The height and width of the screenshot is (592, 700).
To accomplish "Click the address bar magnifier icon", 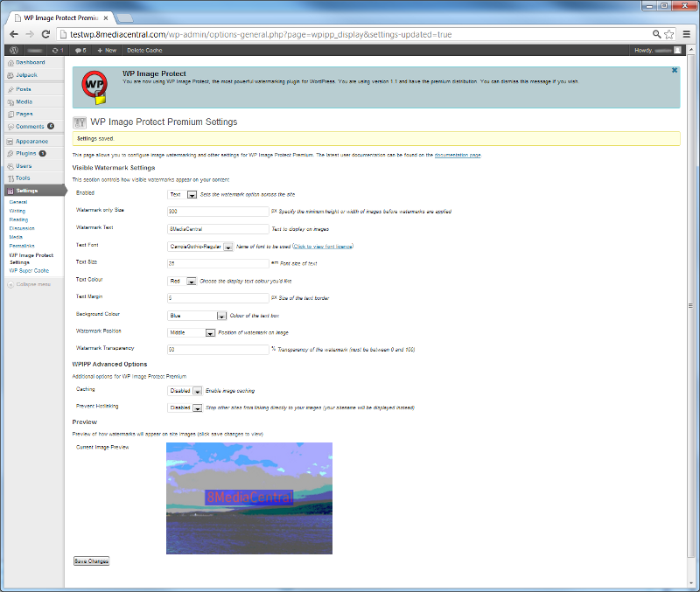I will [657, 34].
